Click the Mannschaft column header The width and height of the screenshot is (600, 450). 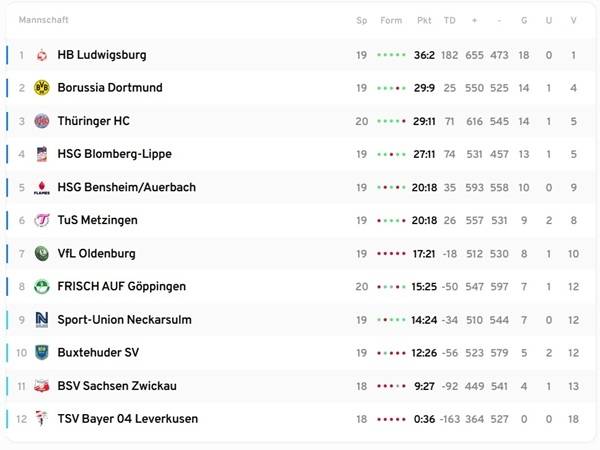point(44,21)
